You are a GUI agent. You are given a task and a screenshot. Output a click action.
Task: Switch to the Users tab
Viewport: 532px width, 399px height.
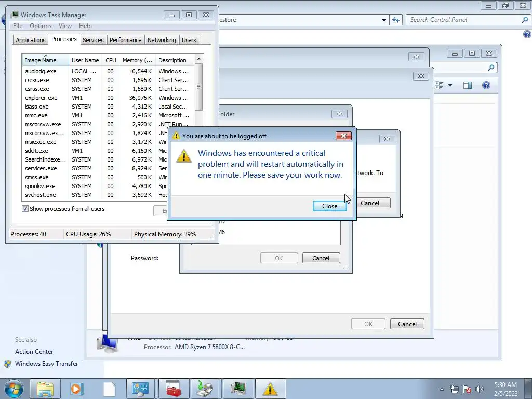pos(189,40)
